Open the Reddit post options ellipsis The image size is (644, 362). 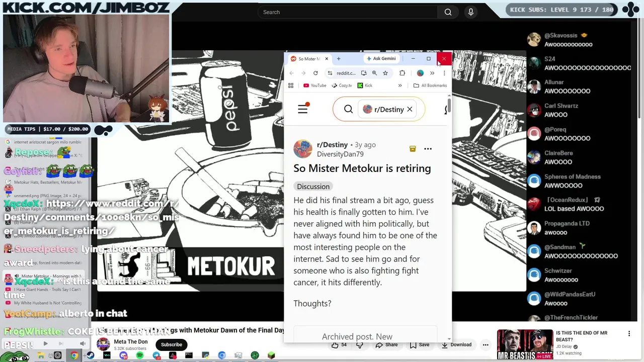[428, 149]
